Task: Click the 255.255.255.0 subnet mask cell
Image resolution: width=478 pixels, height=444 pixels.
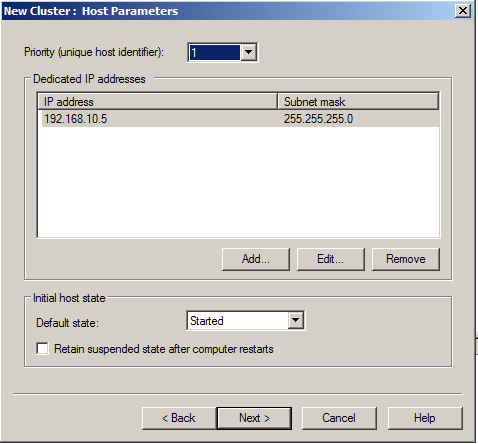Action: [318, 119]
